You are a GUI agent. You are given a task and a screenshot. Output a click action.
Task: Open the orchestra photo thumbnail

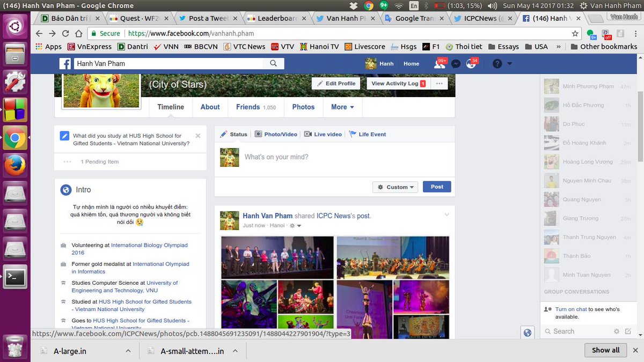pyautogui.click(x=393, y=257)
